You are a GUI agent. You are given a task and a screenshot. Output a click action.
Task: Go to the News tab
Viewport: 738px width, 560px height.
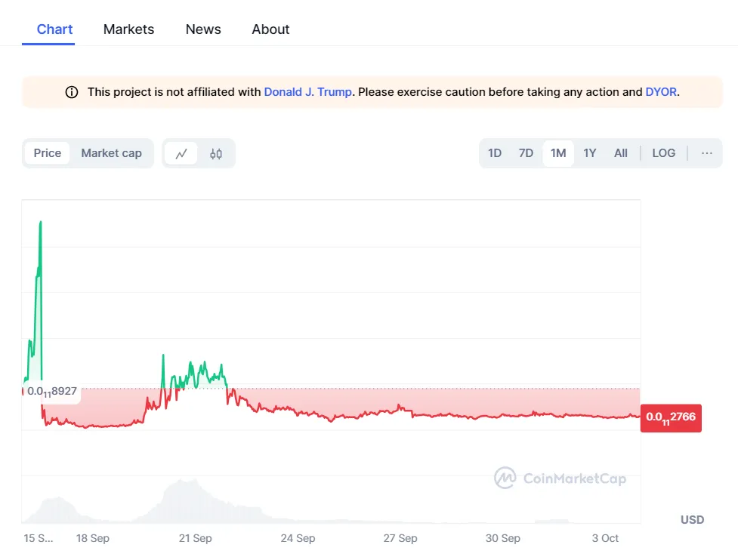coord(203,29)
